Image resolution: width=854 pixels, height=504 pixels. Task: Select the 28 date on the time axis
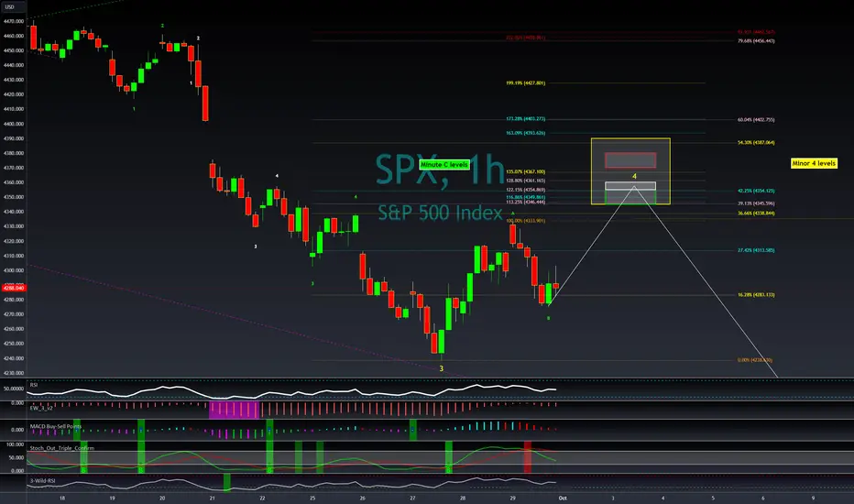(x=463, y=498)
